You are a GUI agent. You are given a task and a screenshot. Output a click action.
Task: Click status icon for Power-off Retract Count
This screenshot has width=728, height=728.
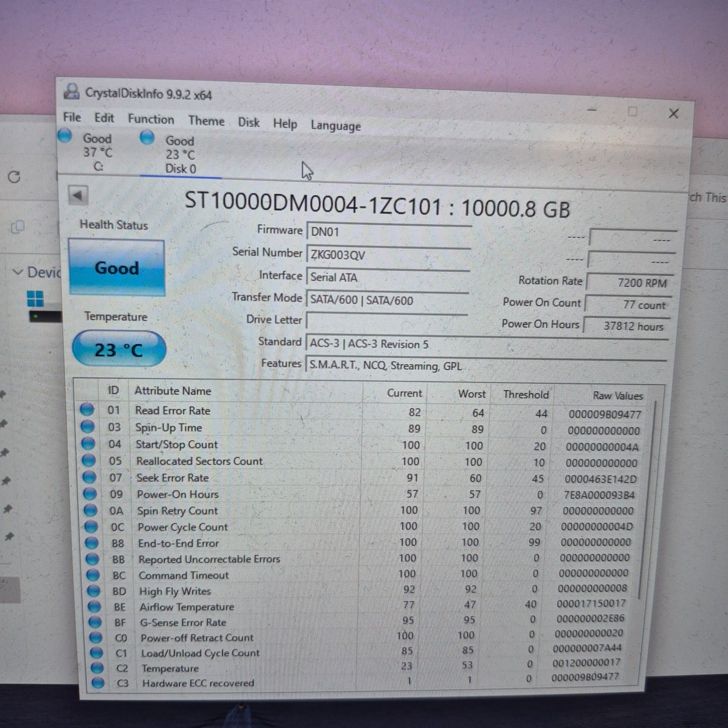96,637
